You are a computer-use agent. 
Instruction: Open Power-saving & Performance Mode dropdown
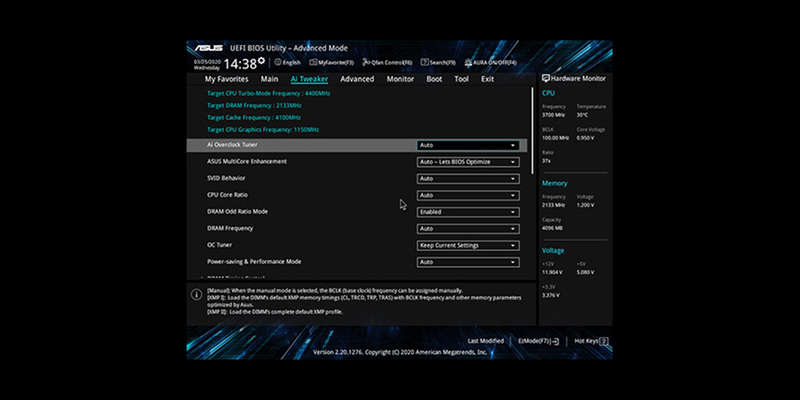468,262
